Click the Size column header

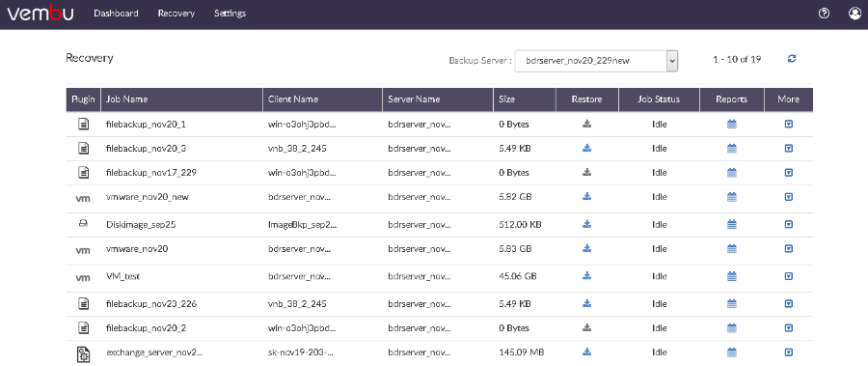[506, 99]
